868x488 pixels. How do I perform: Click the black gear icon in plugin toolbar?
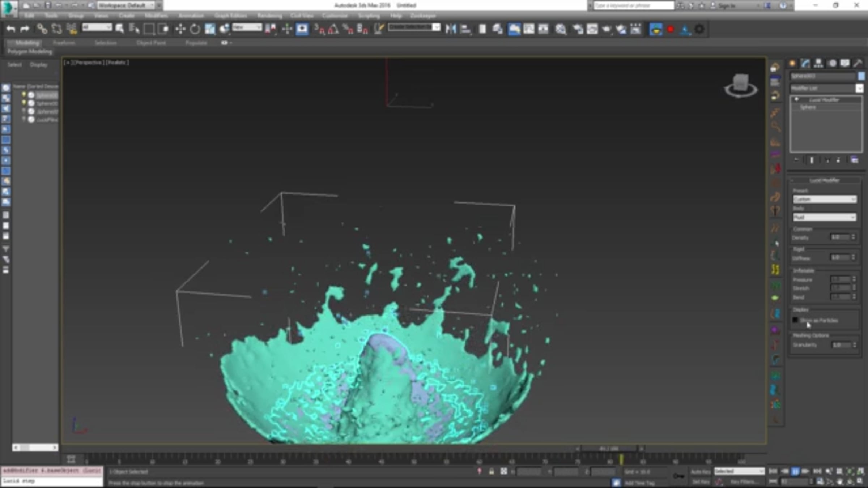point(699,29)
